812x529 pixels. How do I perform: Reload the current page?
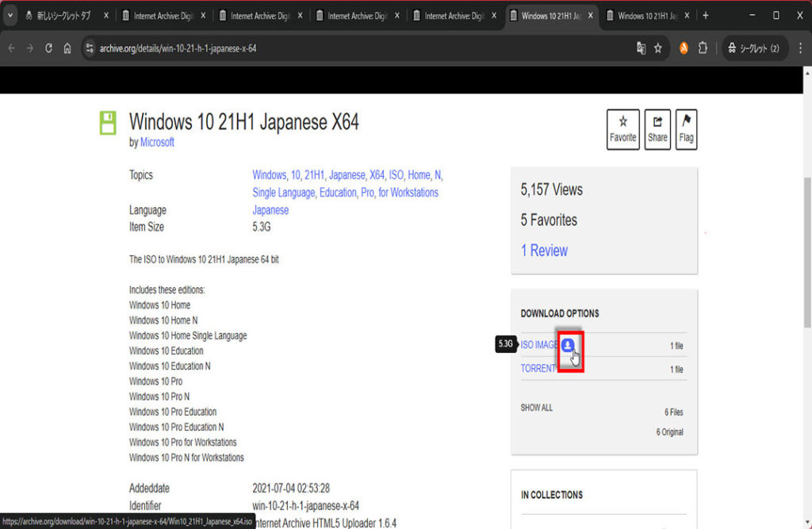click(x=49, y=48)
